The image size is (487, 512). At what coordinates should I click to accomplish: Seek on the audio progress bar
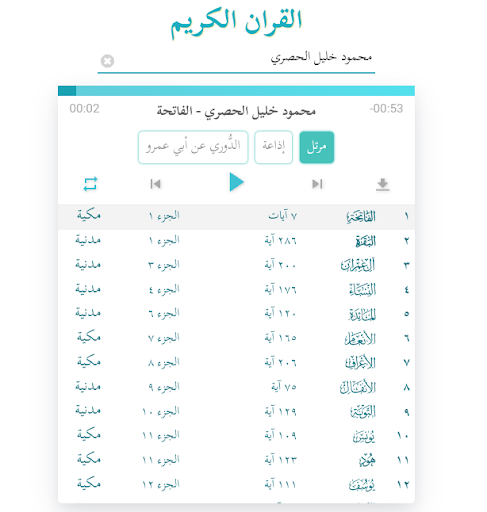click(236, 91)
